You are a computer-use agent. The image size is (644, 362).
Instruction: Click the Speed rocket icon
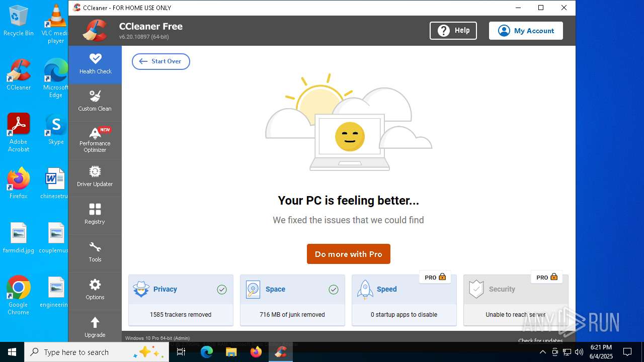coord(365,290)
